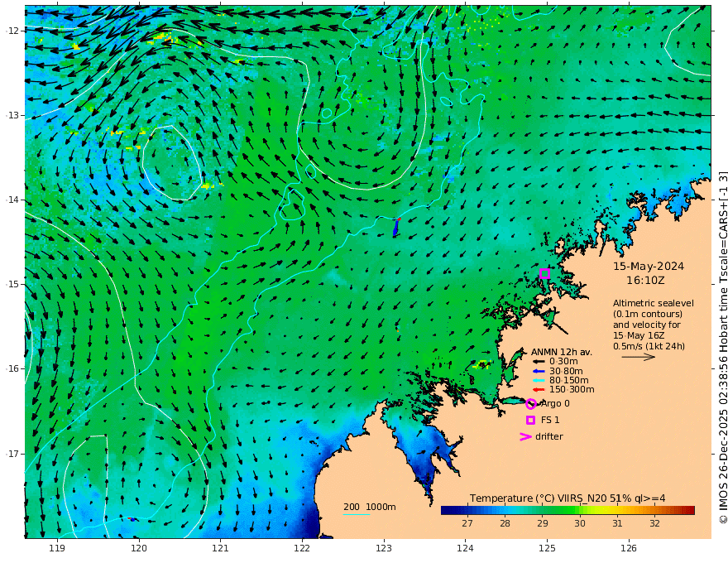
Task: Click the latitude axis label -17
Action: 12,454
